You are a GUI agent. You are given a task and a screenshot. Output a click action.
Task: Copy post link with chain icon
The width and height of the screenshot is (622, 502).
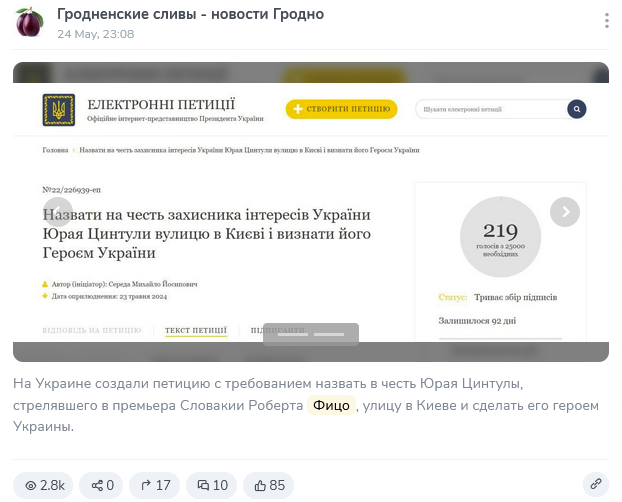tap(595, 485)
